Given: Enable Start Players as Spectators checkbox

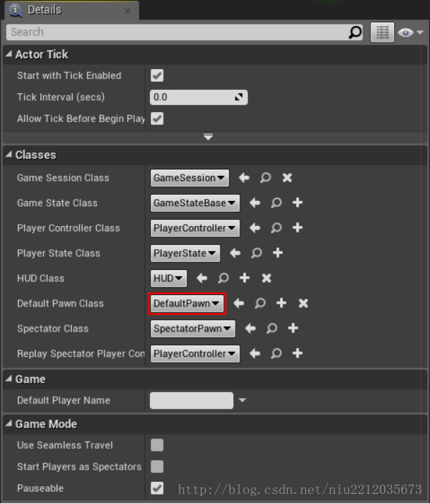Looking at the screenshot, I should click(x=156, y=467).
